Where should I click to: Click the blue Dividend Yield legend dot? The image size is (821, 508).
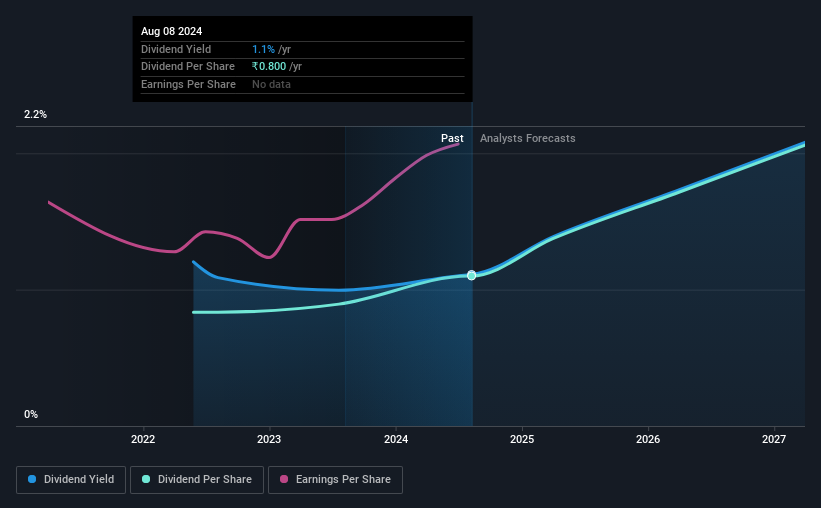pos(32,479)
